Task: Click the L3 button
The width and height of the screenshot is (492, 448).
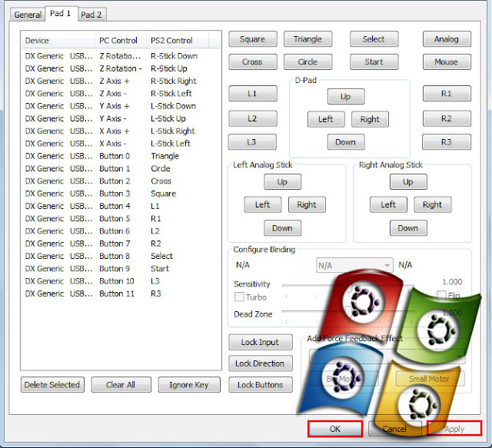Action: [x=252, y=142]
